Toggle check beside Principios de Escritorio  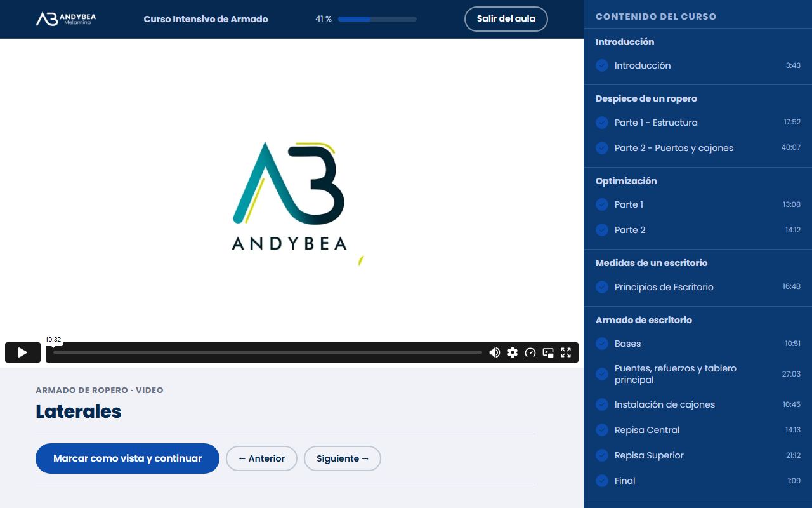(602, 287)
